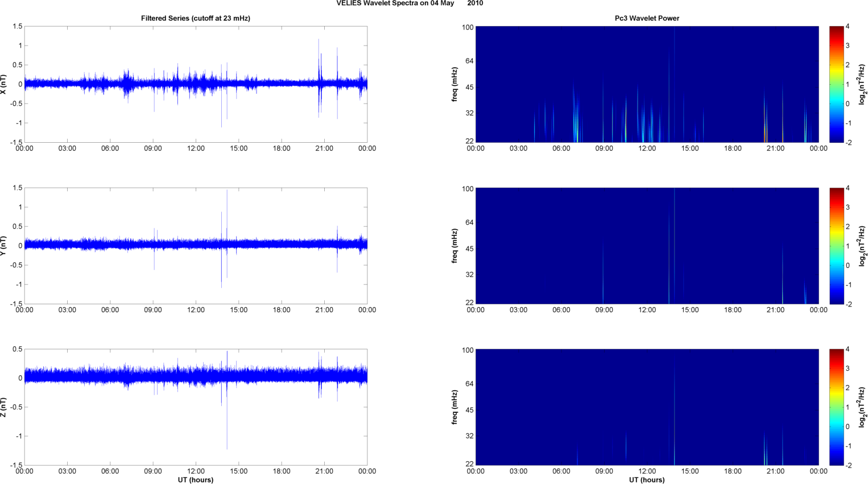Click 'UT (hours)' label under the bottom spectrogram
Image resolution: width=868 pixels, height=484 pixels.
(647, 480)
